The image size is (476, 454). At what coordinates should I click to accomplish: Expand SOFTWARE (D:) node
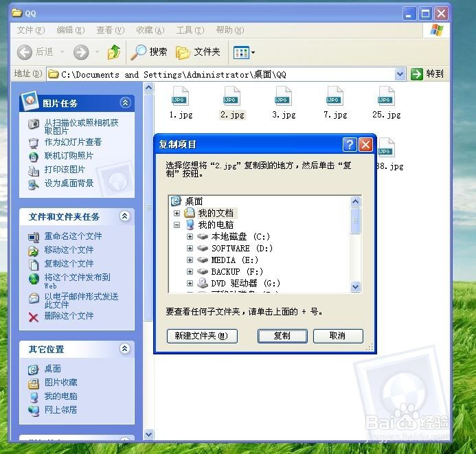190,248
